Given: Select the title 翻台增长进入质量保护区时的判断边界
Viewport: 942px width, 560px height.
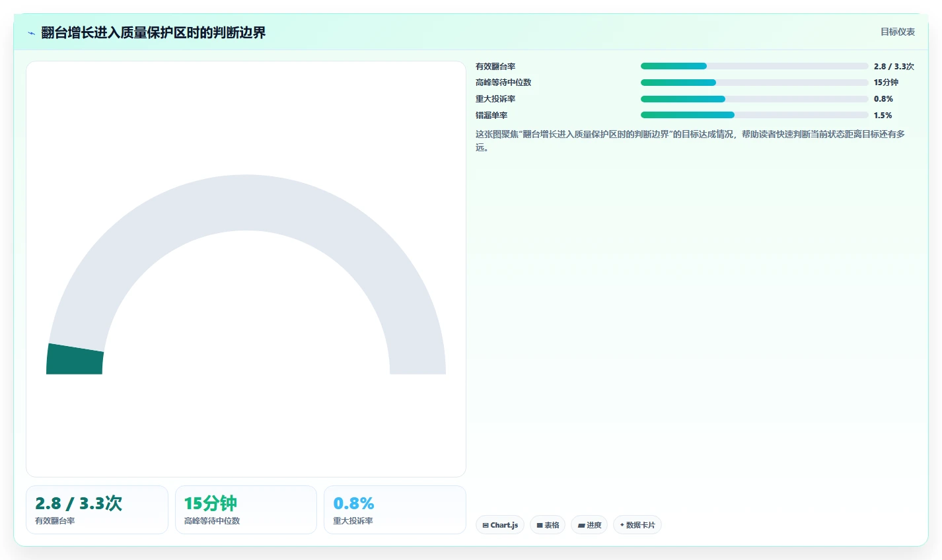Looking at the screenshot, I should [x=153, y=32].
